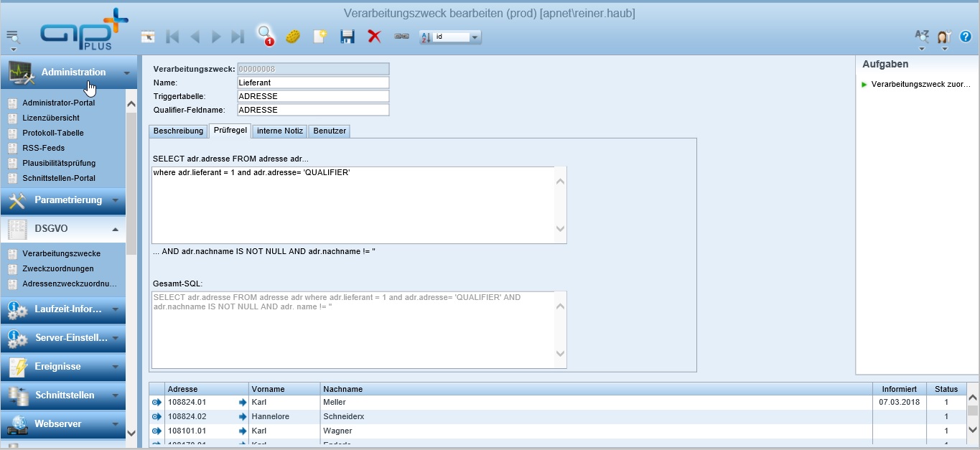980x450 pixels.
Task: Click inside the Name input field
Action: click(x=312, y=82)
